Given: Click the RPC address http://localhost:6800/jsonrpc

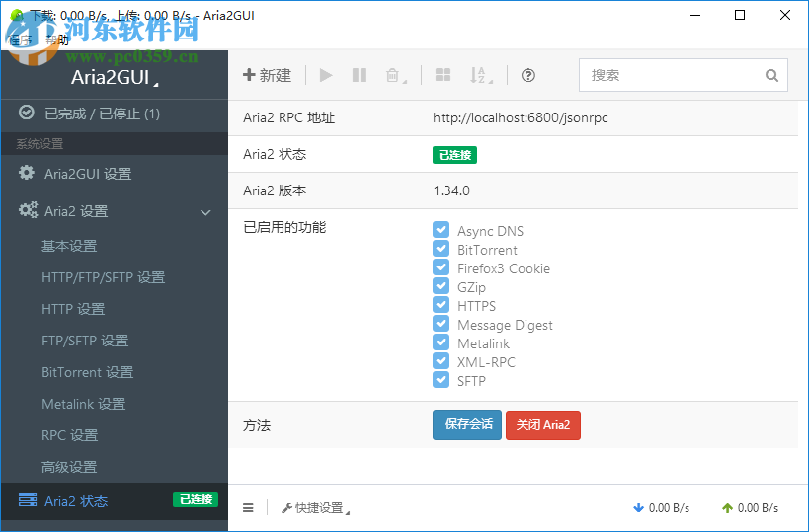Looking at the screenshot, I should point(520,118).
